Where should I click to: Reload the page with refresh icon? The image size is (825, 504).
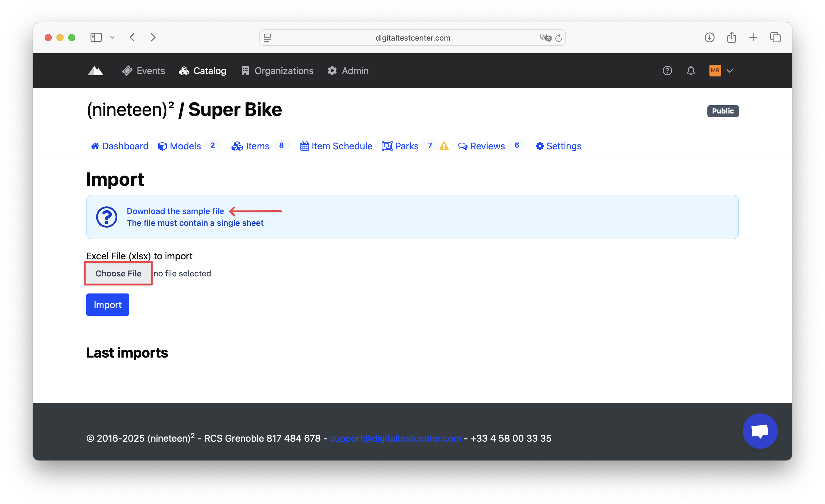coord(558,38)
